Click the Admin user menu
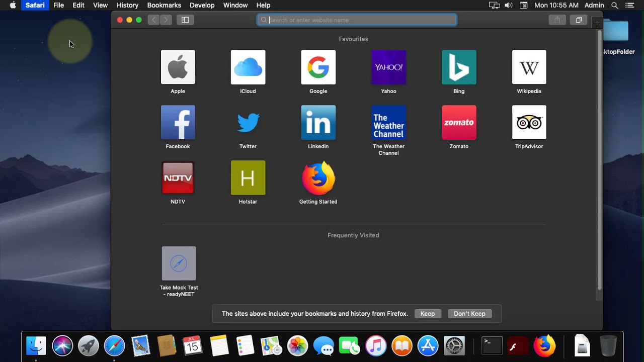 coord(594,5)
